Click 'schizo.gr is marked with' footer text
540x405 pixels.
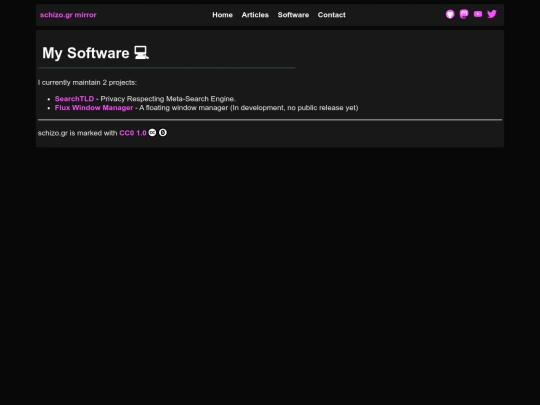(x=77, y=133)
